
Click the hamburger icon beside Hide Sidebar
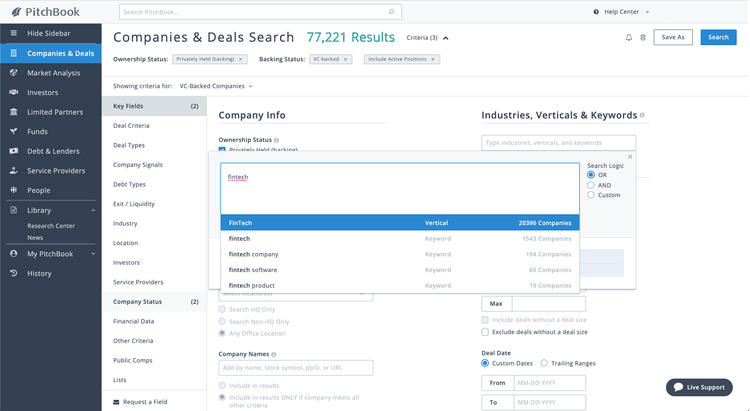[x=13, y=33]
